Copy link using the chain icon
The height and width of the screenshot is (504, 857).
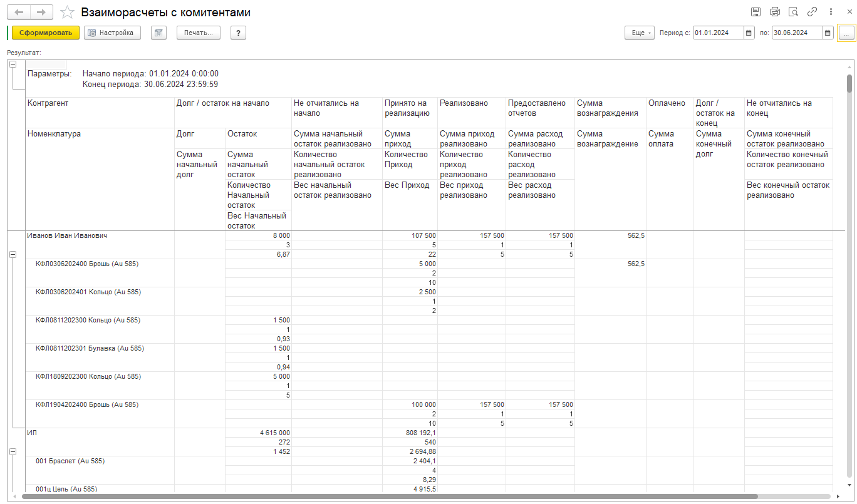tap(812, 12)
